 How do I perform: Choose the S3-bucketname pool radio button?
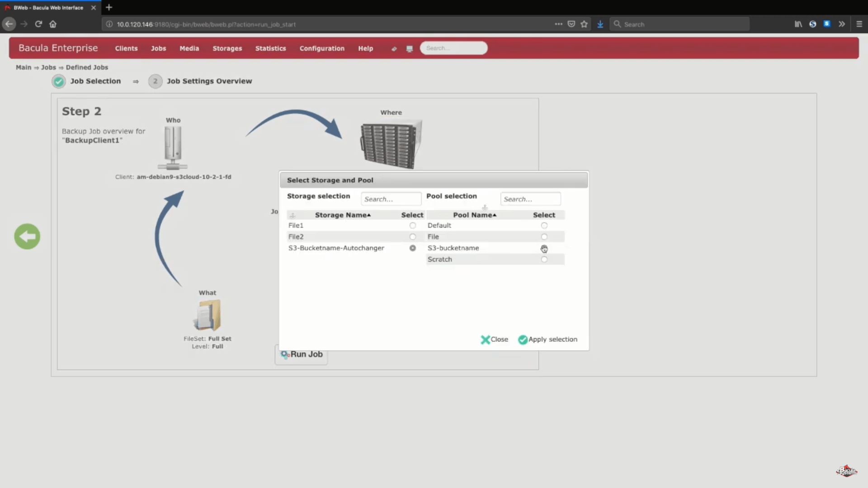tap(544, 248)
